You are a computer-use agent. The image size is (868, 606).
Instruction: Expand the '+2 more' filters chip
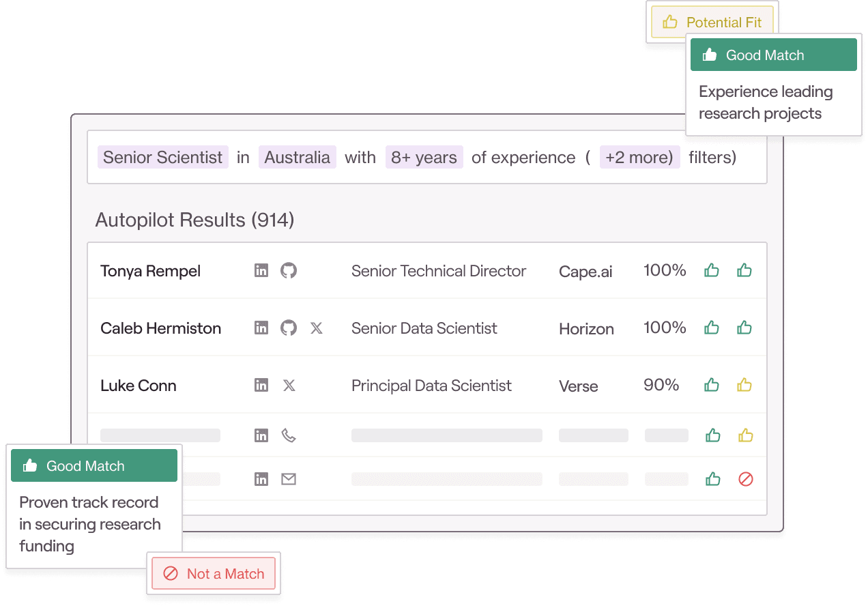point(639,157)
